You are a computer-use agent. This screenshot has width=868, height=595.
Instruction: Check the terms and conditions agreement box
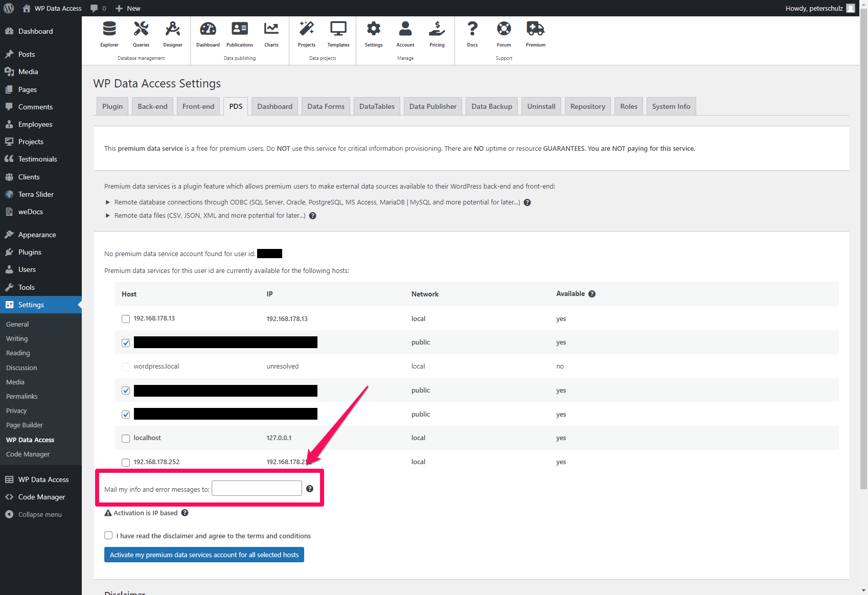coord(108,535)
